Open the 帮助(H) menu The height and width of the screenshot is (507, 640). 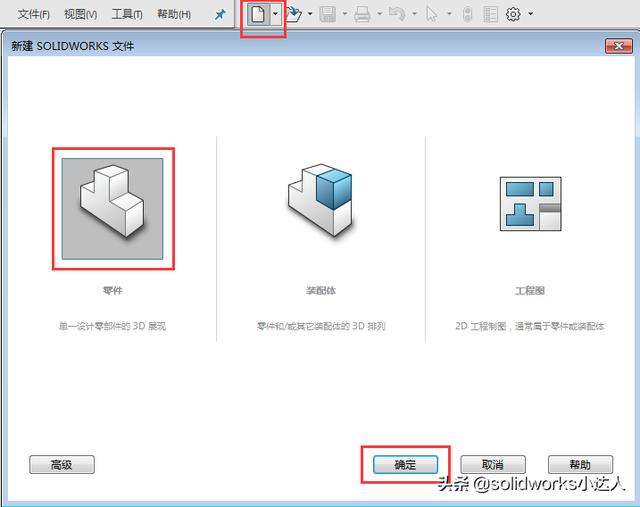(x=174, y=15)
